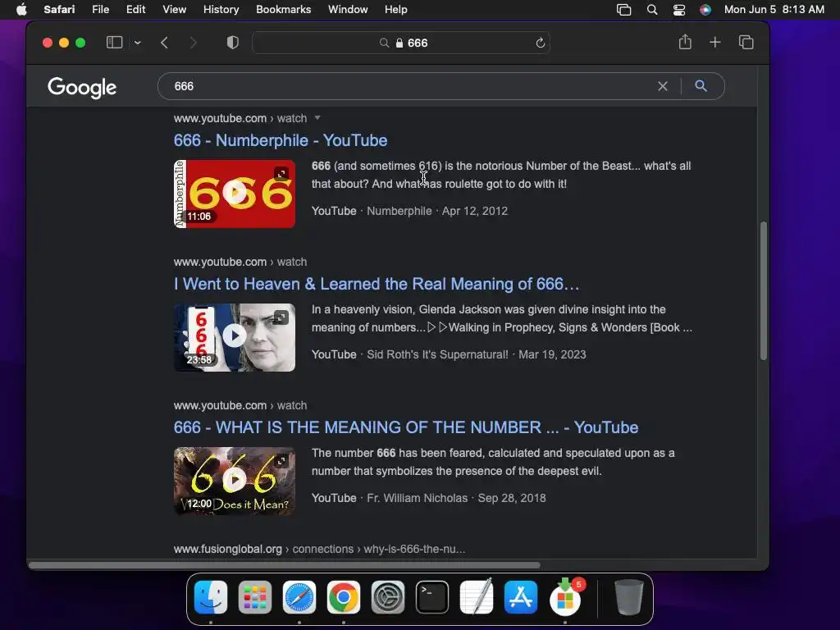Play the Numberphile 666 video thumbnail
Viewport: 840px width, 630px height.
(x=235, y=194)
